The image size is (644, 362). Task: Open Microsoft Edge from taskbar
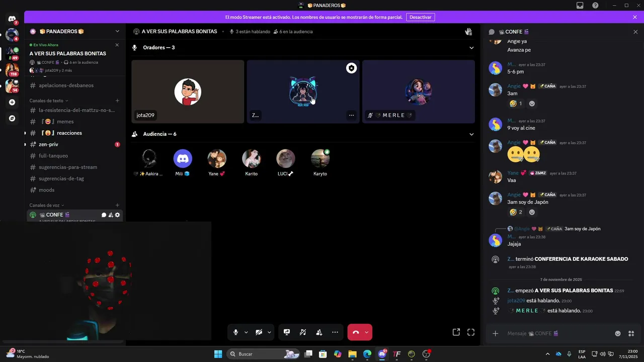[x=367, y=354]
